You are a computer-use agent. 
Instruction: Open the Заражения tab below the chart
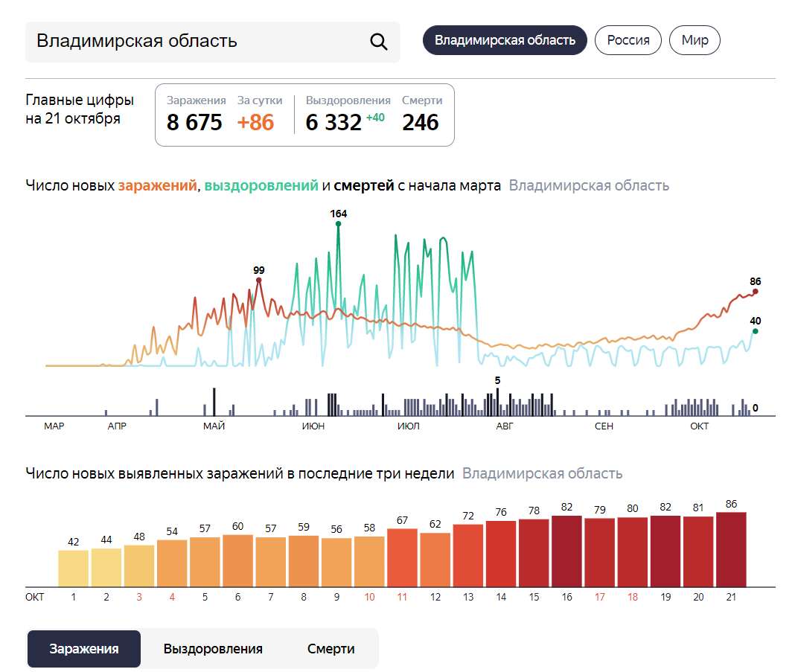tap(84, 649)
